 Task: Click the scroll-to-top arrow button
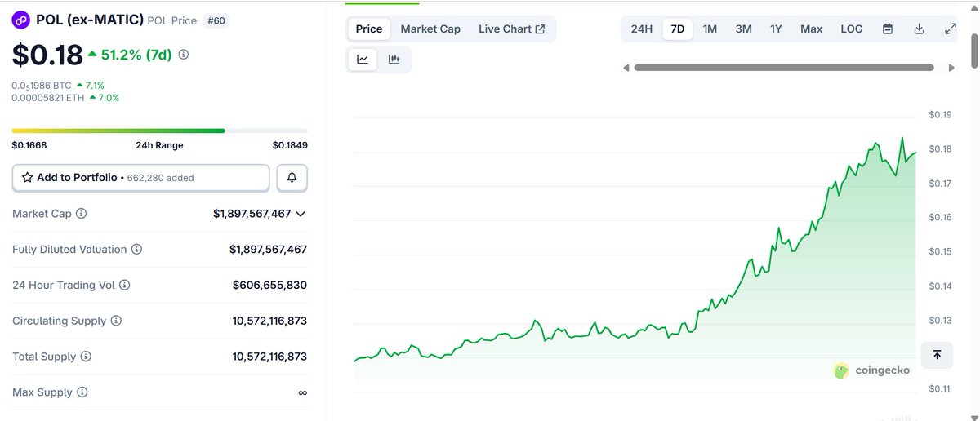click(937, 354)
